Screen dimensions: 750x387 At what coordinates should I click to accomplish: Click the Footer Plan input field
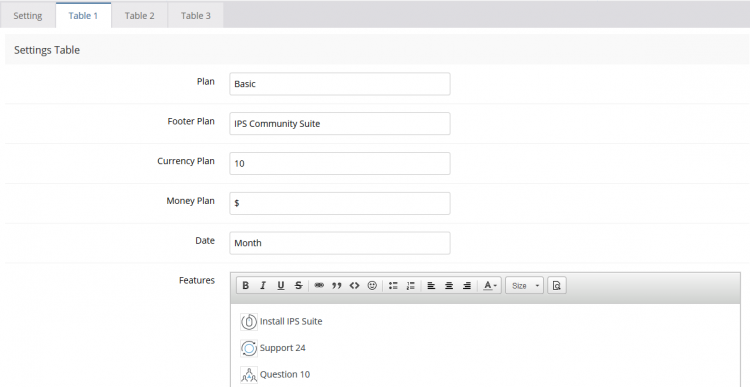point(340,123)
